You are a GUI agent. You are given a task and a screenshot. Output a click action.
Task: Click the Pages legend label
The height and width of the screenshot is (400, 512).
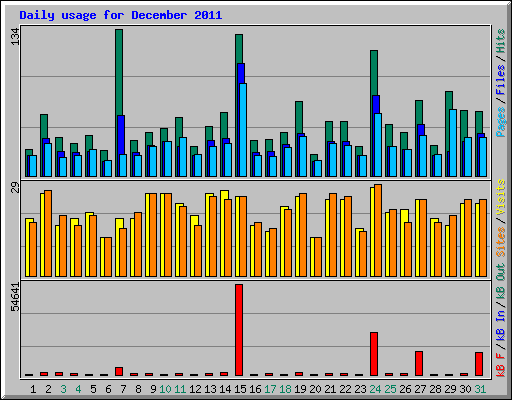tap(500, 122)
